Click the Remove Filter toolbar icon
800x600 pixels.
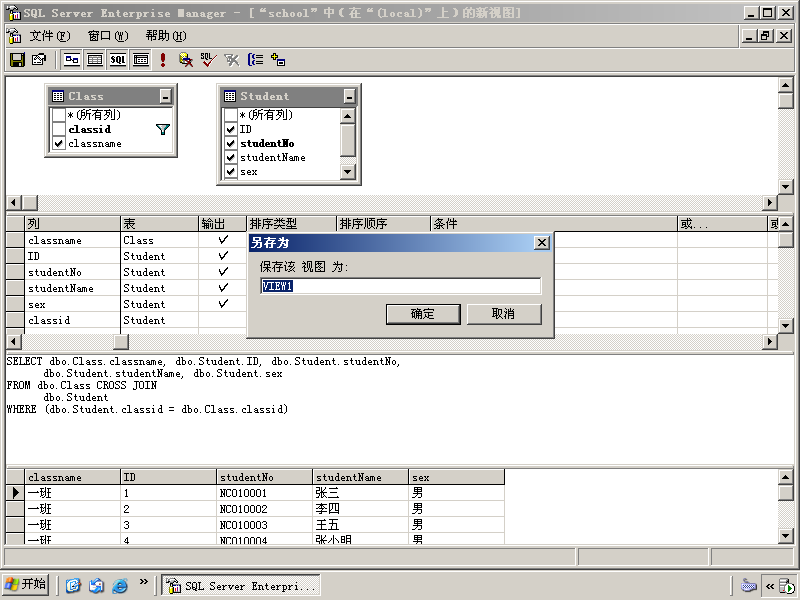(232, 60)
